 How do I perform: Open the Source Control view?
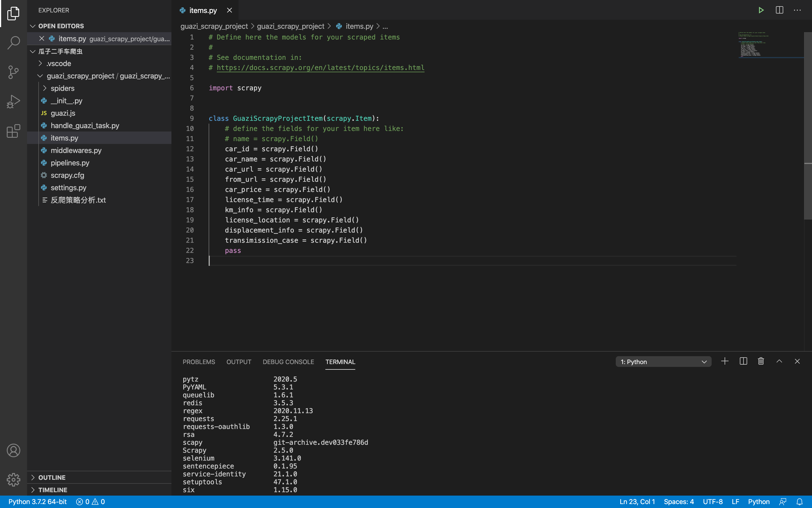coord(14,72)
